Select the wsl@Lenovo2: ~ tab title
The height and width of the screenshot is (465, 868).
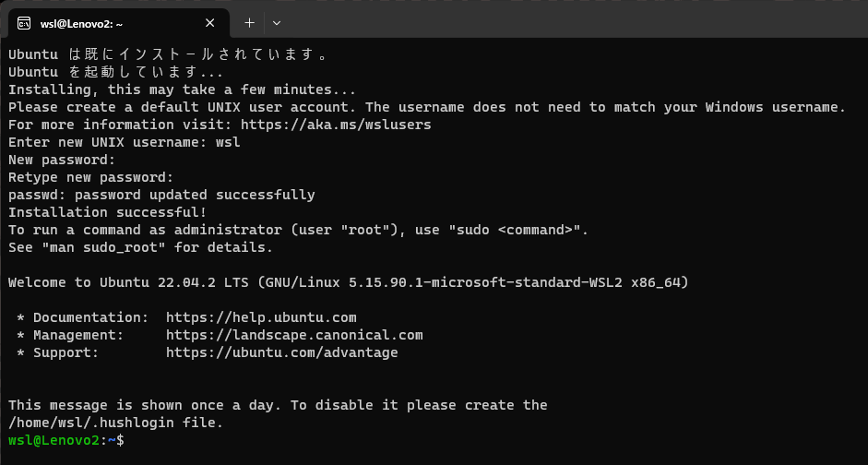pos(81,23)
